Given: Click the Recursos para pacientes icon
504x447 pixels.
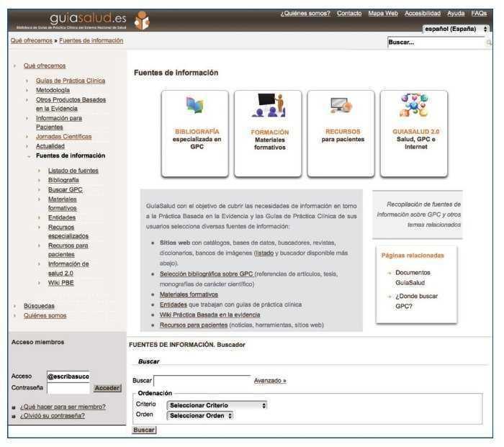Looking at the screenshot, I should coord(341,107).
